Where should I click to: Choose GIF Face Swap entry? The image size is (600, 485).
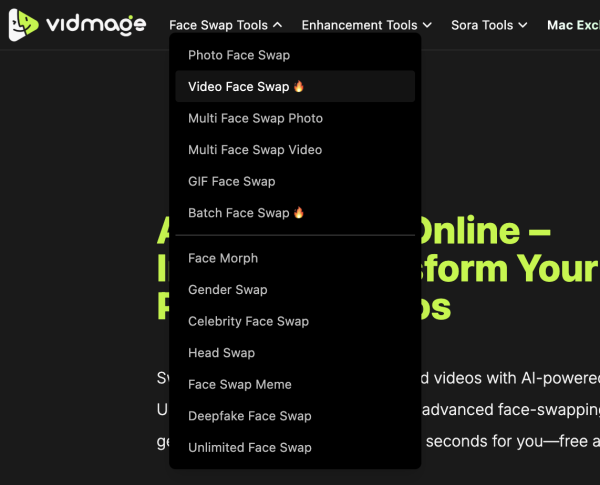point(231,181)
